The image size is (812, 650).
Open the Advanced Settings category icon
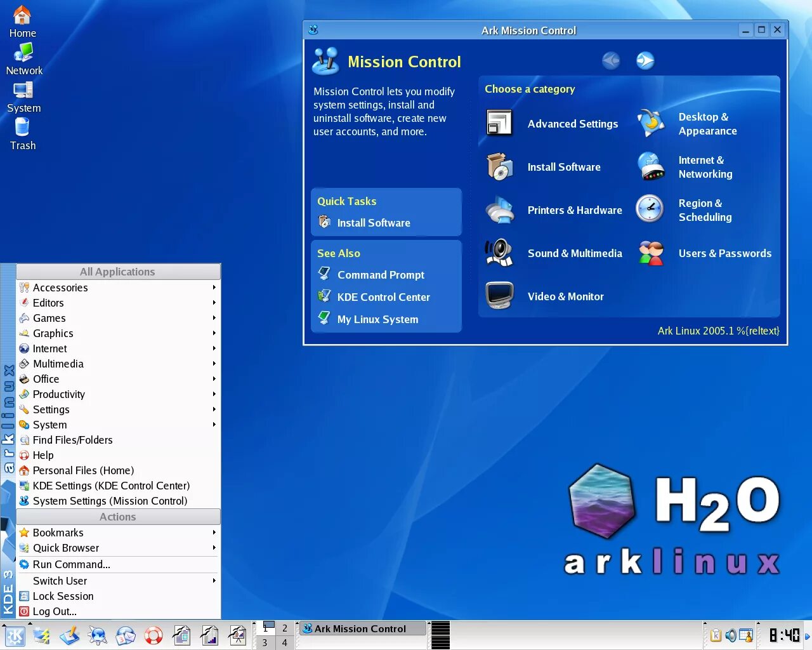499,123
